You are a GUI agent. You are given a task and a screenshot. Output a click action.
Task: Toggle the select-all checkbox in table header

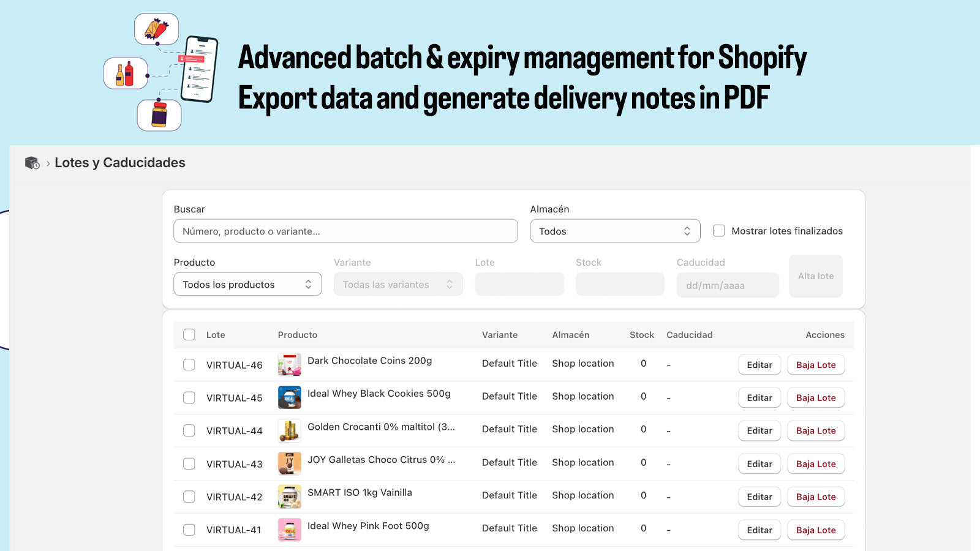click(189, 334)
